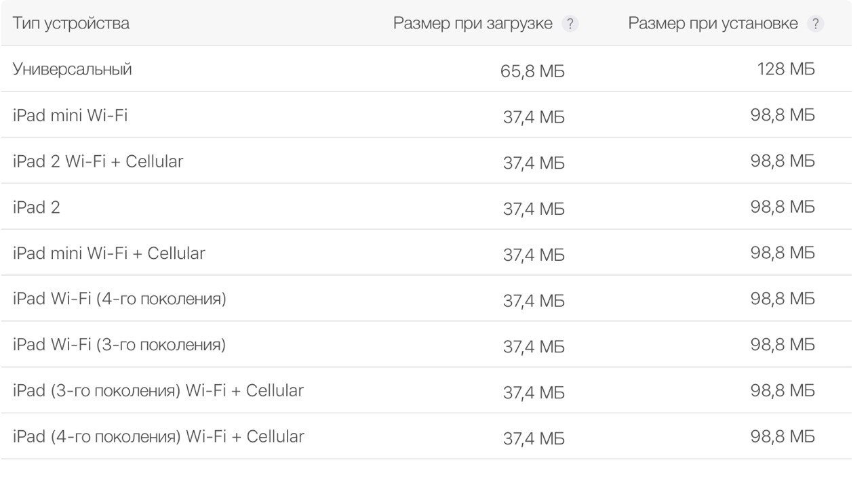
Task: Click the 128 МБ install size value
Action: tap(786, 69)
